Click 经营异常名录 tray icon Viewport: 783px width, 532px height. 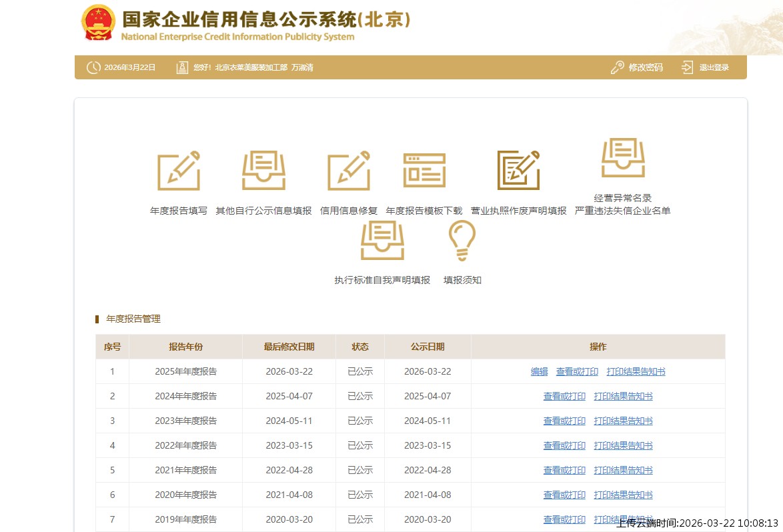pyautogui.click(x=623, y=158)
